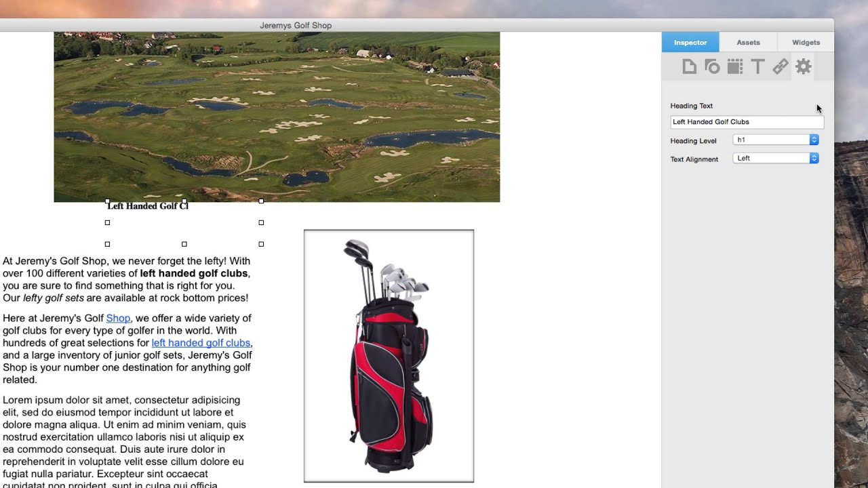Click the Left Handed Golf Cl heading
This screenshot has height=488, width=868.
coord(148,206)
